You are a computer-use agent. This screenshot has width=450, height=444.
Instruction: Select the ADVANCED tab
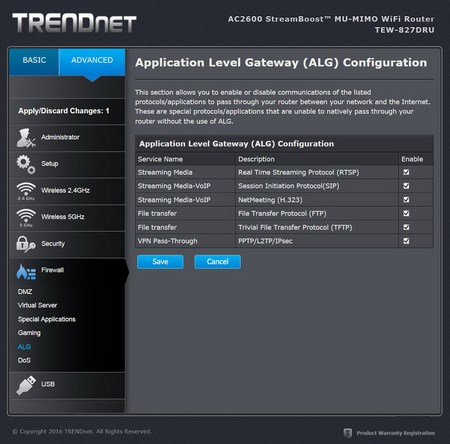(x=92, y=60)
